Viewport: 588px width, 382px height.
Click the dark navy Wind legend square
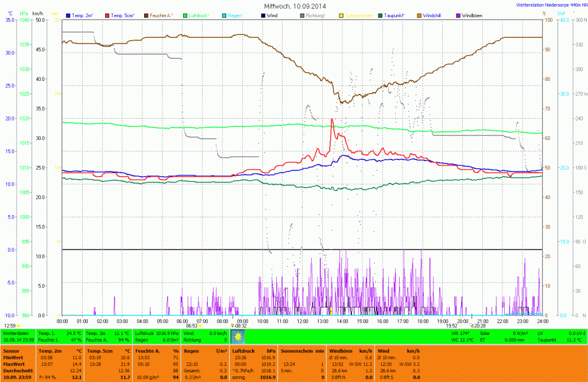point(264,15)
